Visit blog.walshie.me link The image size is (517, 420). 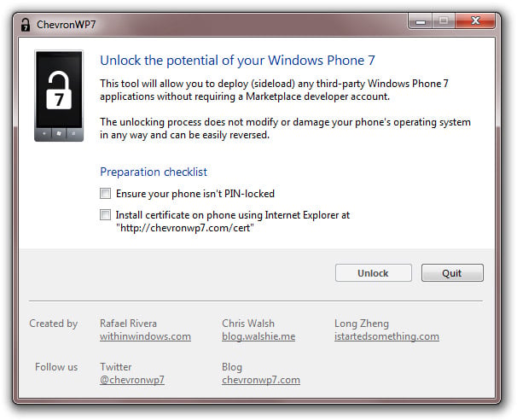(x=258, y=336)
